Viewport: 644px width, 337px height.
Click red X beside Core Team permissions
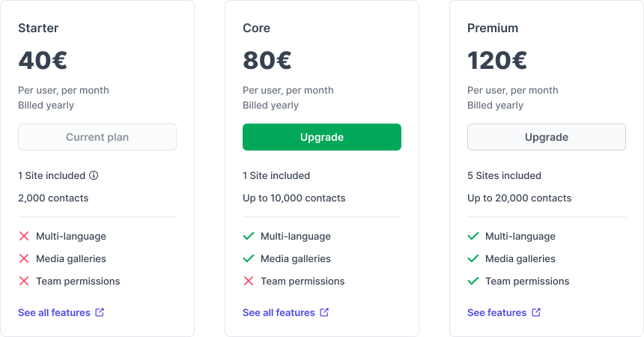pos(249,281)
